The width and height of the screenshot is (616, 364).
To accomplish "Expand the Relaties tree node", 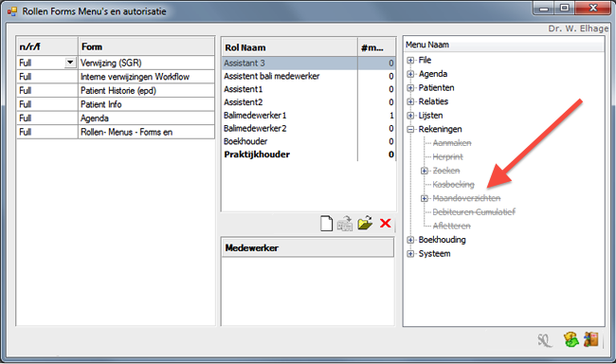I will [410, 101].
